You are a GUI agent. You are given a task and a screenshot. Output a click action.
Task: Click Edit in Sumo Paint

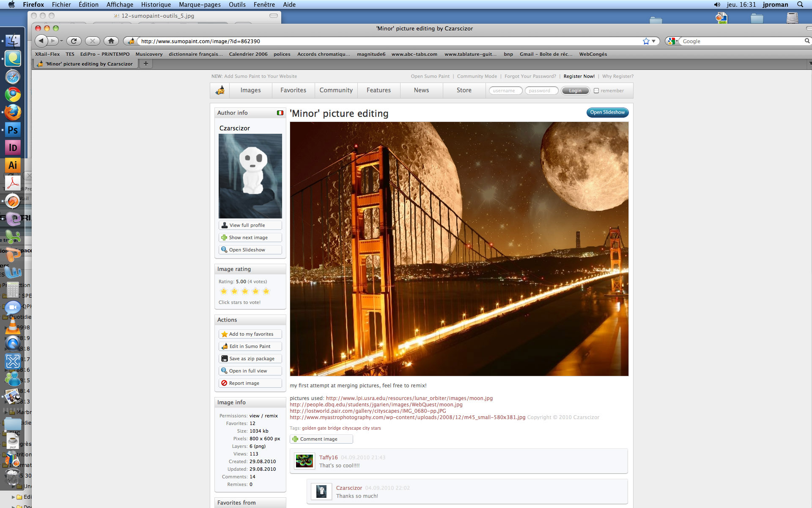(x=250, y=346)
